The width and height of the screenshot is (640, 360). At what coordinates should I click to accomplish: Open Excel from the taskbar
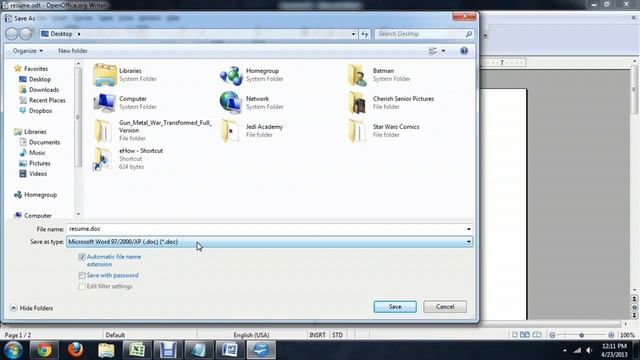click(x=137, y=350)
